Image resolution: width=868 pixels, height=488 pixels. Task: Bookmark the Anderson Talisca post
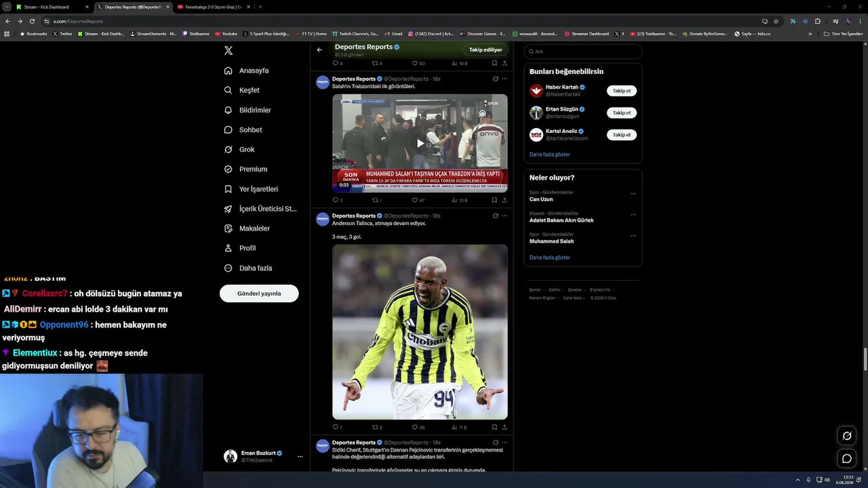click(494, 427)
